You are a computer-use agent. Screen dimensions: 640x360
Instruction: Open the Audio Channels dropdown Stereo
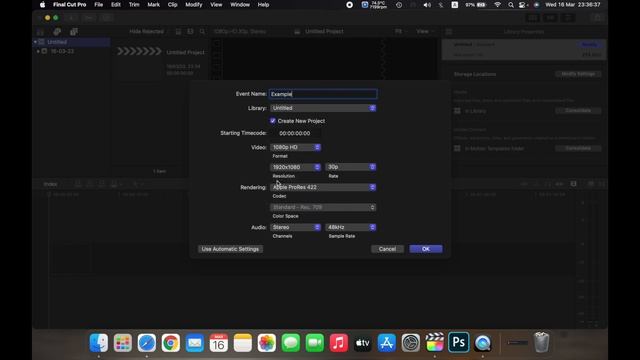pos(296,227)
